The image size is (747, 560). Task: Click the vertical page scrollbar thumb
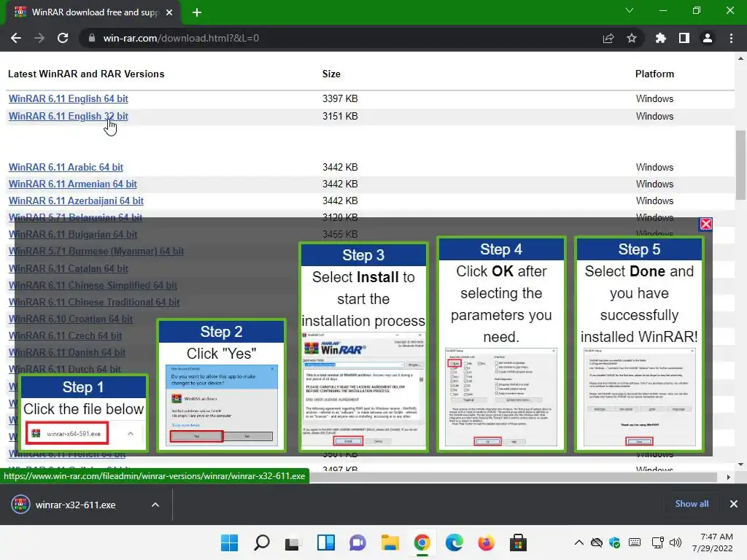(740, 165)
